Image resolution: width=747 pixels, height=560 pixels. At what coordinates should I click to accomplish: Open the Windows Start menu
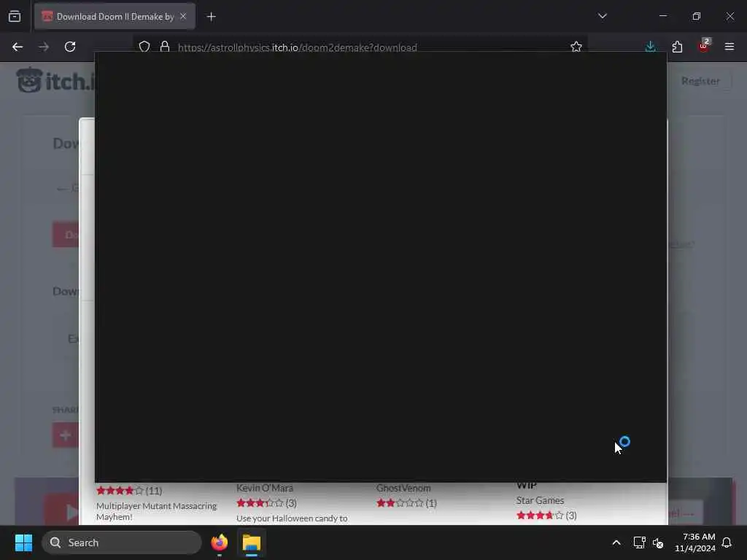click(24, 542)
